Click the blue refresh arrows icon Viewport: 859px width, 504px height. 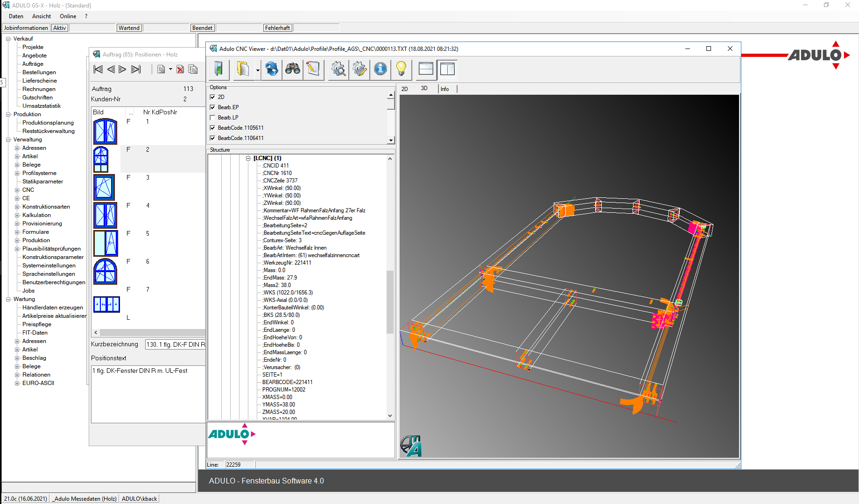coord(272,70)
